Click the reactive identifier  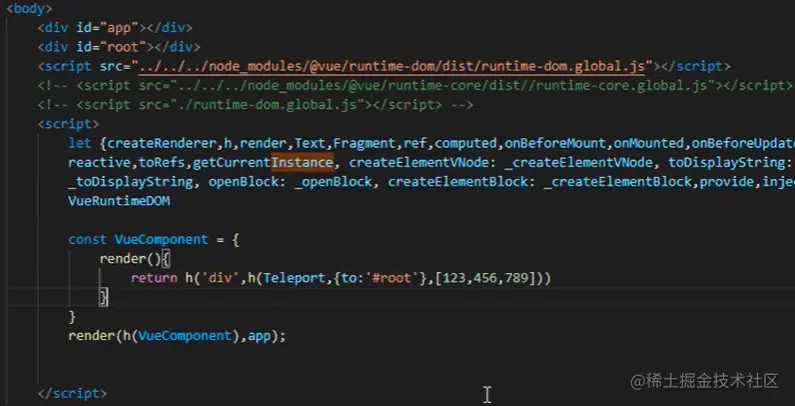coord(99,163)
